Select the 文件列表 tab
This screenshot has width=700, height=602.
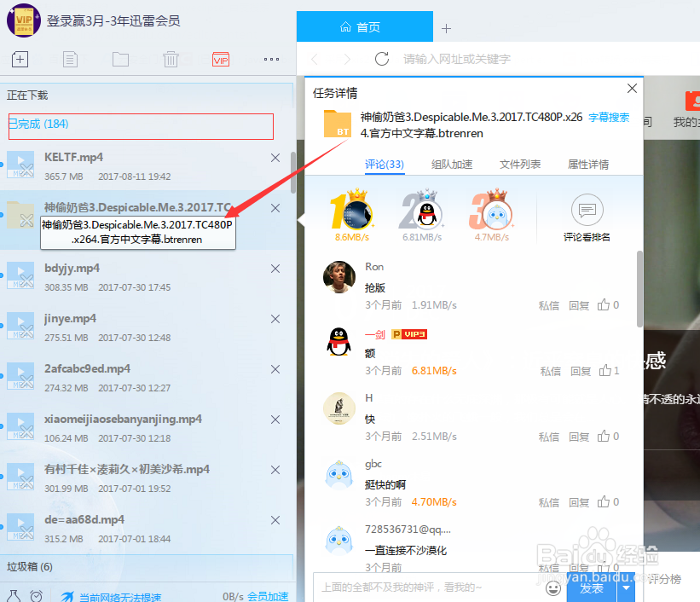[520, 165]
